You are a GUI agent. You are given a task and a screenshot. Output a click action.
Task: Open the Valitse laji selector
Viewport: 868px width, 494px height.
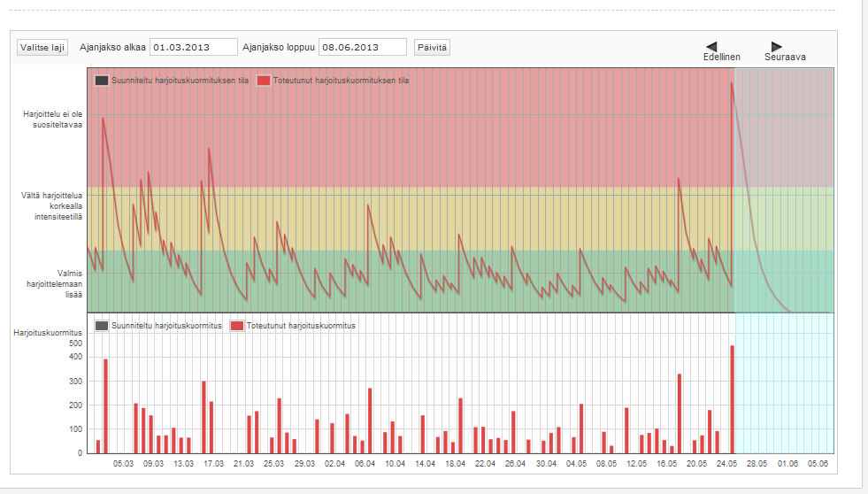(42, 47)
